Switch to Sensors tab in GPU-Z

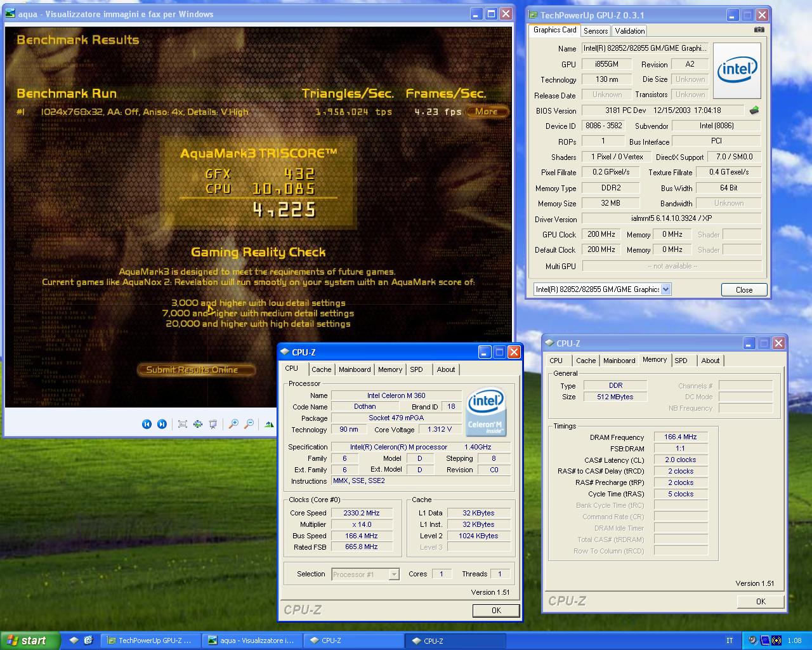(x=596, y=30)
